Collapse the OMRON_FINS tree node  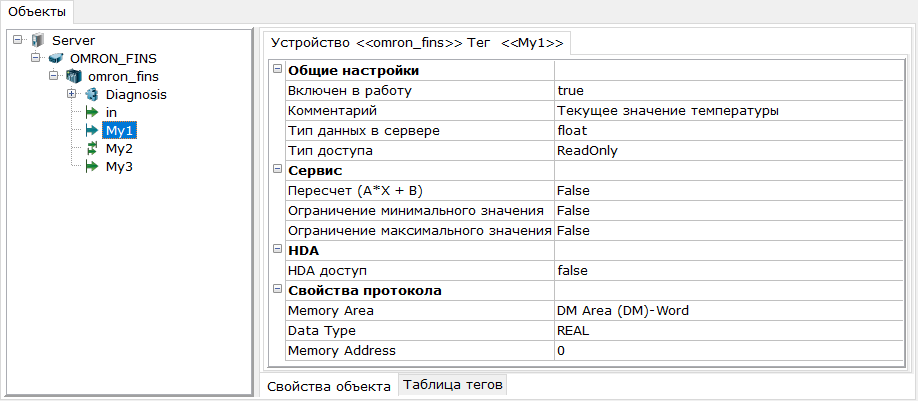click(x=35, y=58)
